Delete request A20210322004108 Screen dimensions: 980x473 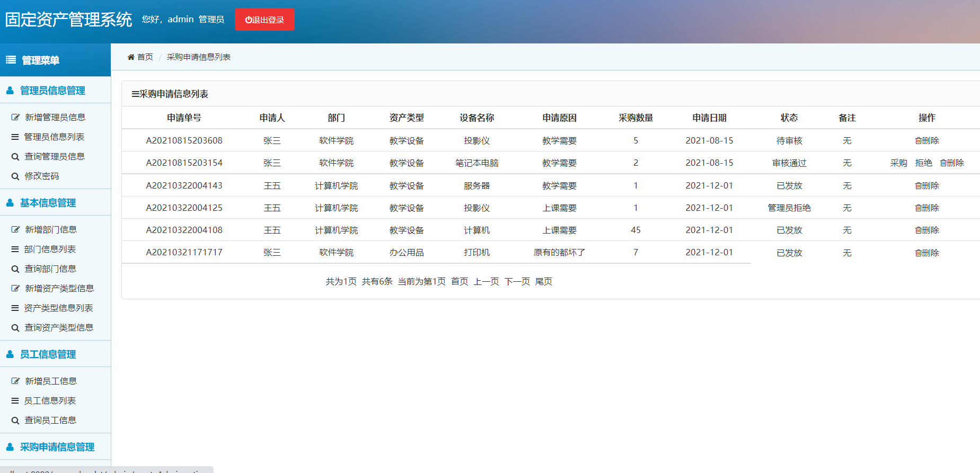(927, 230)
